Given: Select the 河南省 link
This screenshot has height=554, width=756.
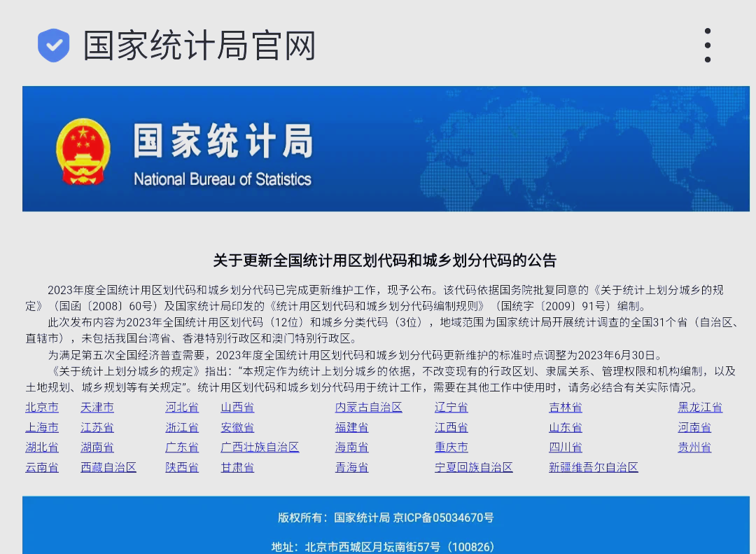Looking at the screenshot, I should pos(695,427).
